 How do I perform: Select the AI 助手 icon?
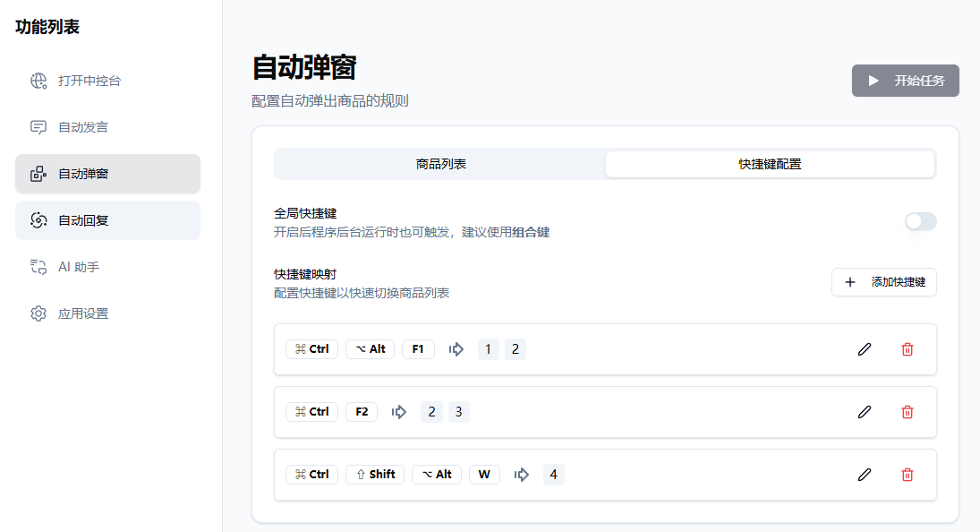pyautogui.click(x=38, y=266)
